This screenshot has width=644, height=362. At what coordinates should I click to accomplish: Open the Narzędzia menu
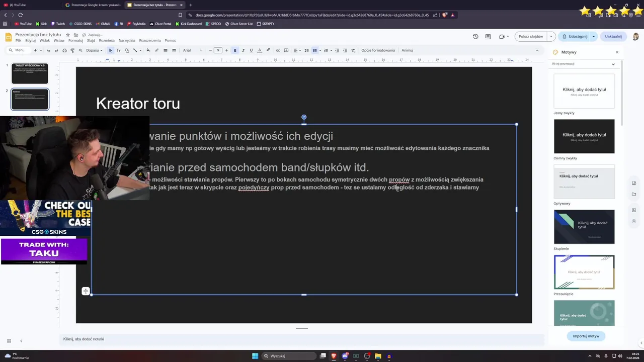(x=127, y=41)
